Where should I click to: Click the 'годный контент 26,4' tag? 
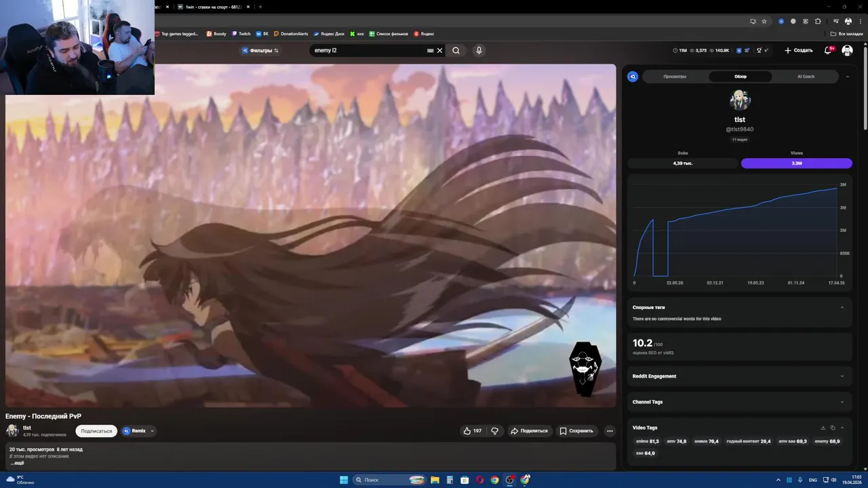pos(749,441)
